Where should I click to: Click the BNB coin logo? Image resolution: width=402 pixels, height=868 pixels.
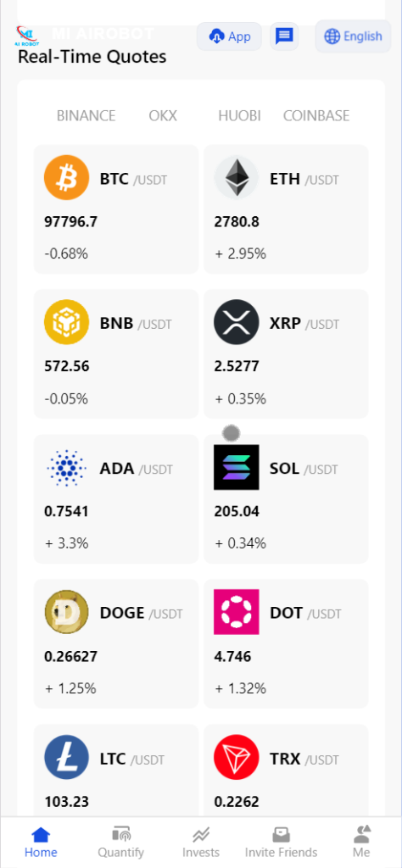coord(66,322)
